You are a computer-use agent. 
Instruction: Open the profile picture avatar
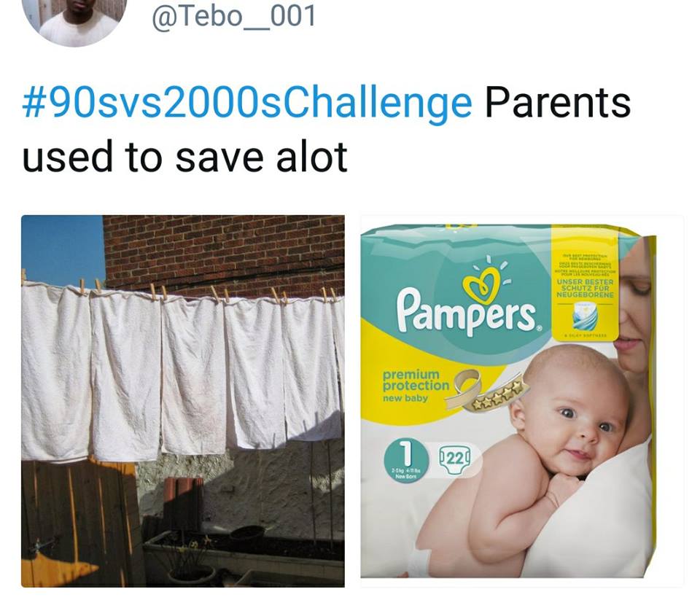74,20
